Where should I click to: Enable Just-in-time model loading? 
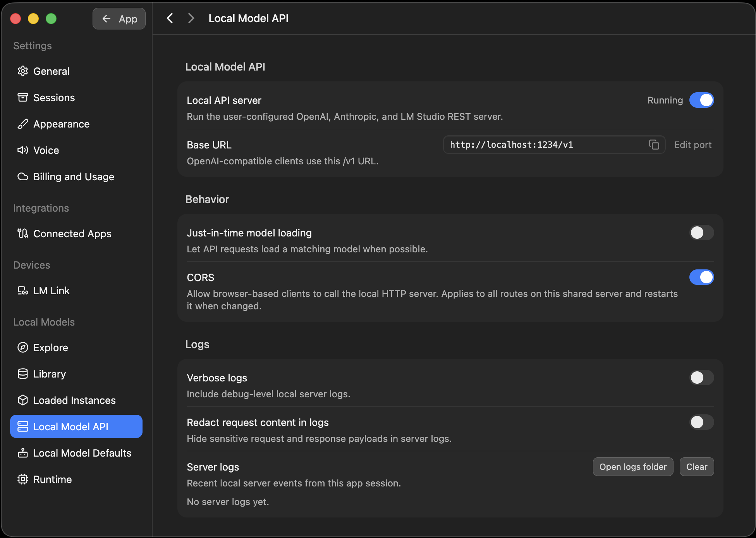point(701,233)
